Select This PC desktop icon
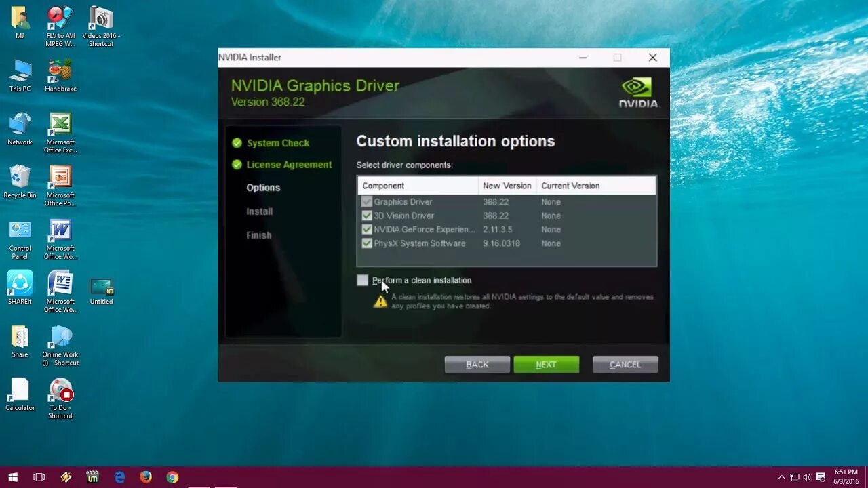This screenshot has height=488, width=868. [x=20, y=76]
